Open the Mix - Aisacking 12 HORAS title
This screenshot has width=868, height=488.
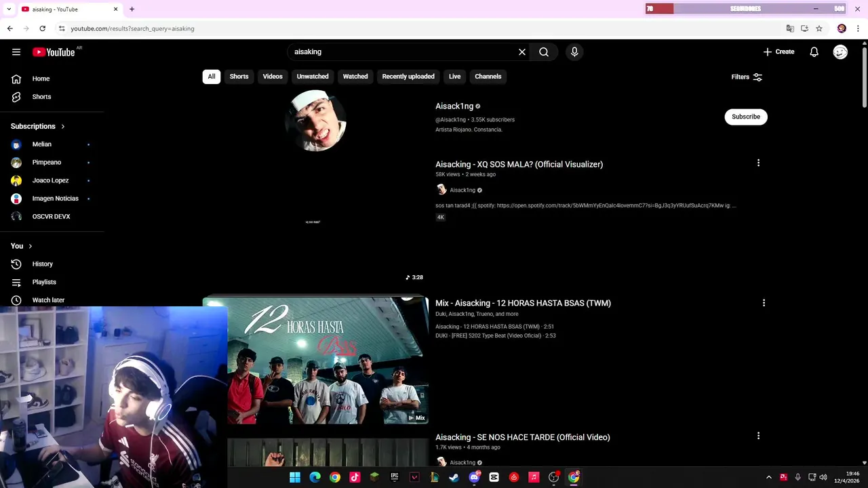coord(523,303)
